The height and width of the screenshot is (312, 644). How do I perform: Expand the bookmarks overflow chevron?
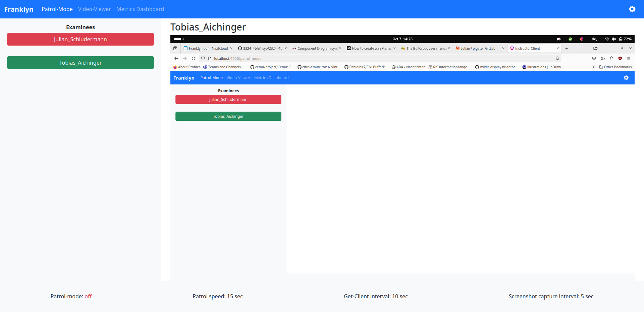pyautogui.click(x=594, y=67)
